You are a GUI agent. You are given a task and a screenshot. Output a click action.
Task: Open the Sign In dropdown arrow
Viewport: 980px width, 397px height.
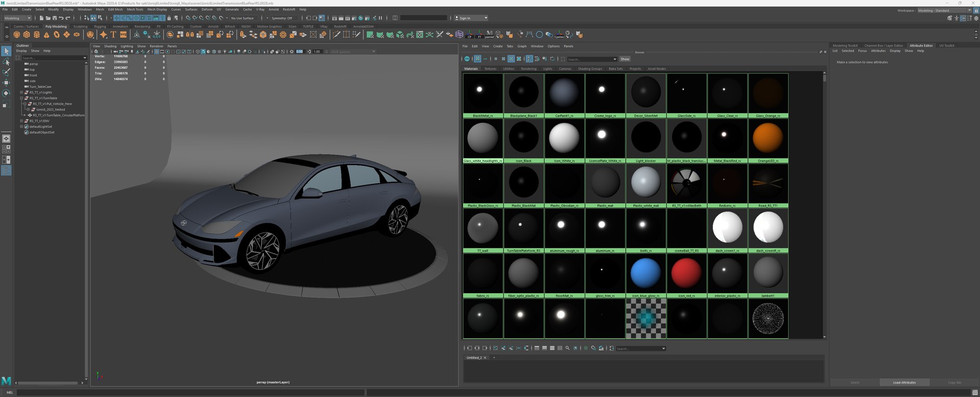point(486,18)
